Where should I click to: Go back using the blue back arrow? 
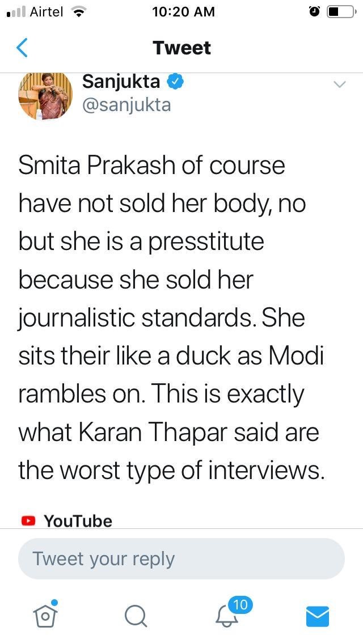pyautogui.click(x=22, y=48)
